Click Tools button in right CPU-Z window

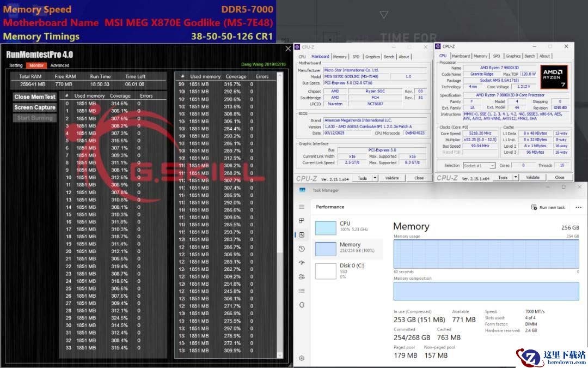pos(503,177)
